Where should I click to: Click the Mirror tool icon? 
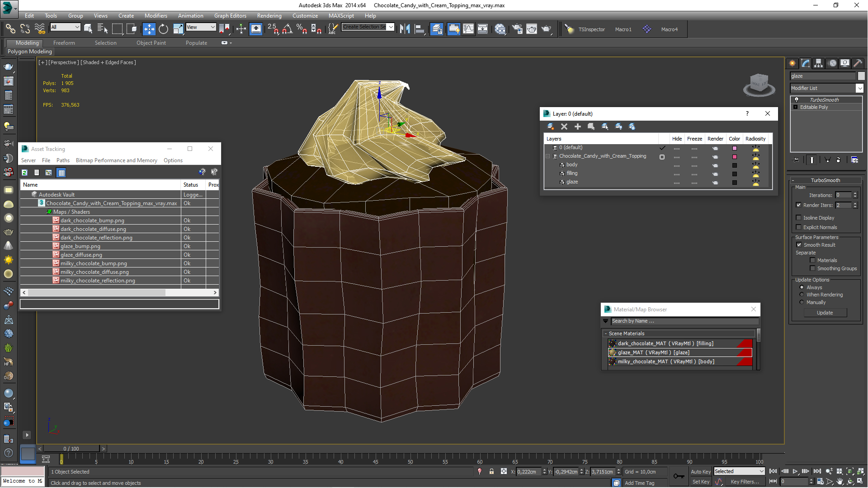405,29
